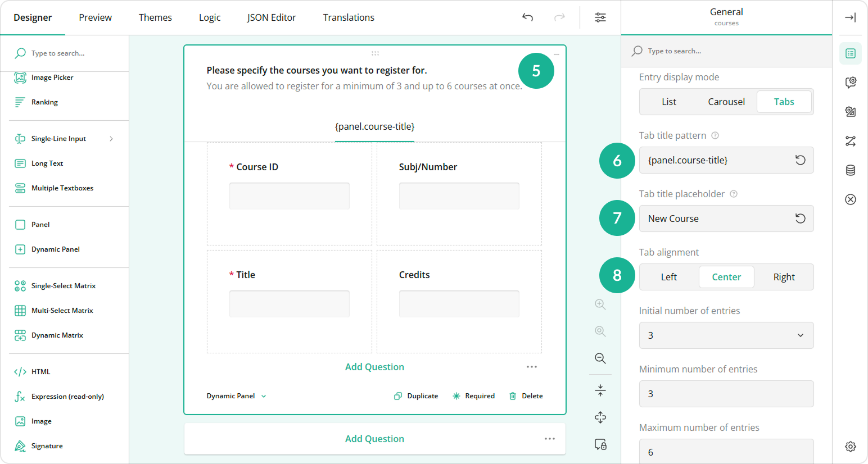The width and height of the screenshot is (868, 464).
Task: Open the Initial number of entries dropdown
Action: (726, 335)
